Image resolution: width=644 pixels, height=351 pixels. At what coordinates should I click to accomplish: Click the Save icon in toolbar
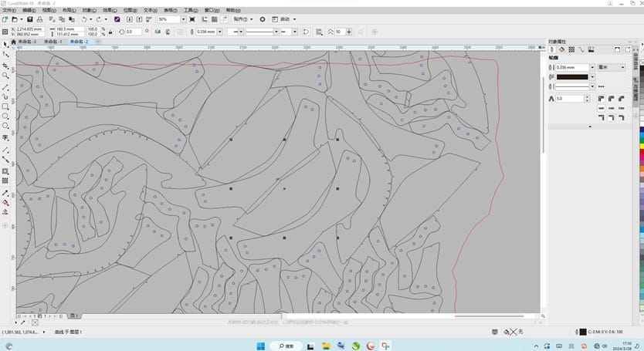29,19
